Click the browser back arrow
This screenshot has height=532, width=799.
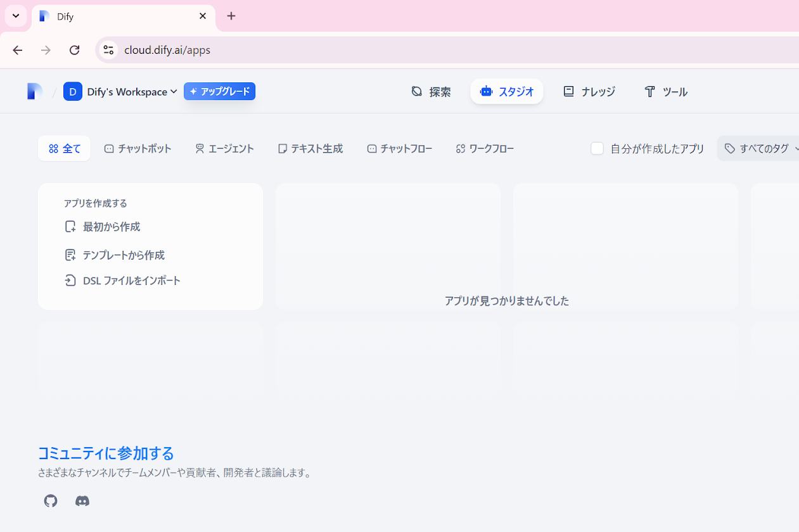click(18, 50)
